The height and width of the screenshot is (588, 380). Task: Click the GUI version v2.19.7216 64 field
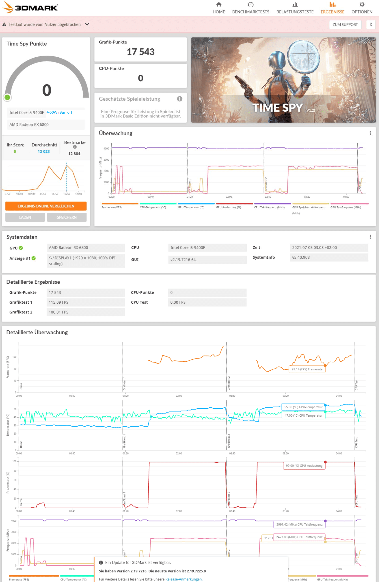pyautogui.click(x=207, y=259)
